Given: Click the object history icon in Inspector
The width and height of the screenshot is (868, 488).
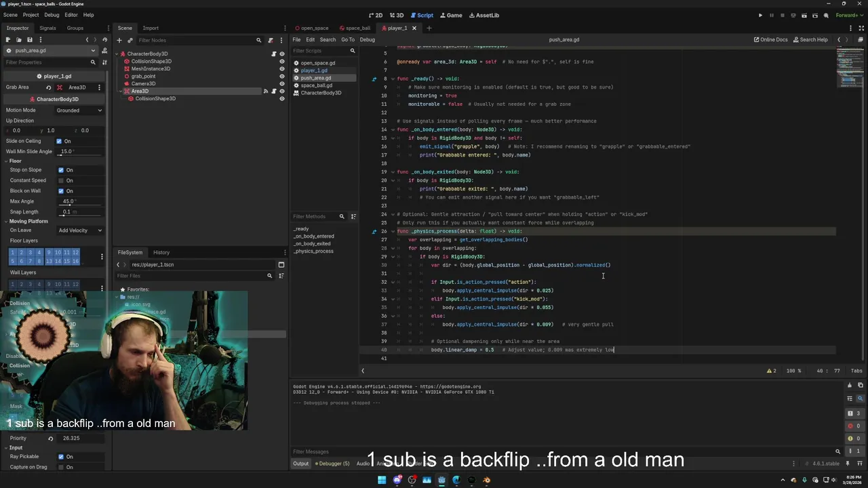Looking at the screenshot, I should [104, 39].
